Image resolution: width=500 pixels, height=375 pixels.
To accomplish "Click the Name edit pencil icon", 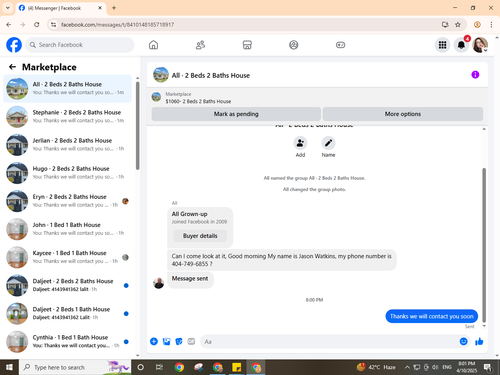I will tap(328, 143).
